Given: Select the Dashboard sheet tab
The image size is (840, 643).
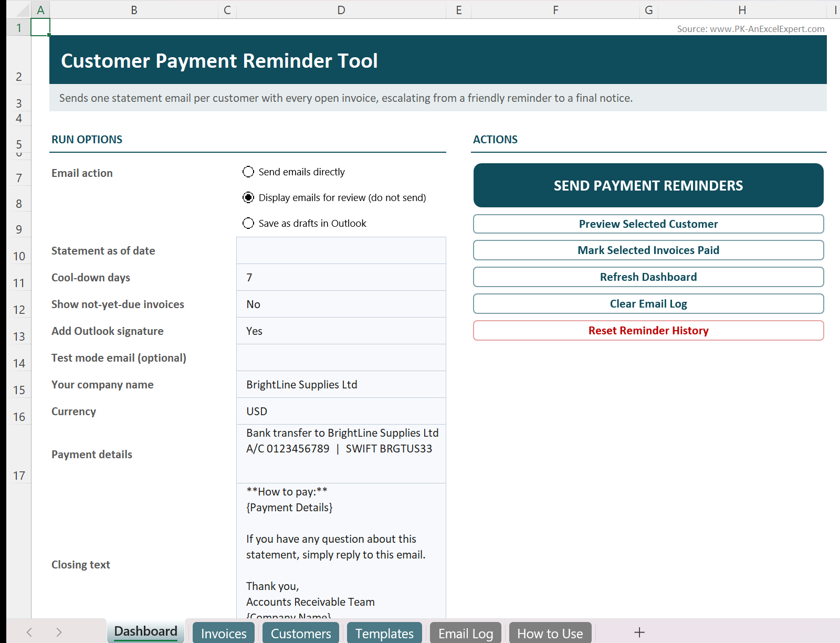Looking at the screenshot, I should tap(146, 631).
